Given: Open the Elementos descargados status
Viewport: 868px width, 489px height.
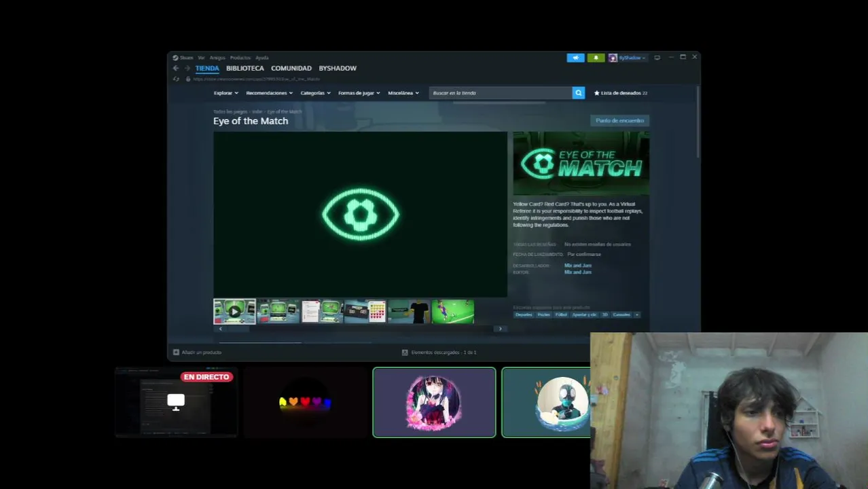Looking at the screenshot, I should tap(444, 352).
